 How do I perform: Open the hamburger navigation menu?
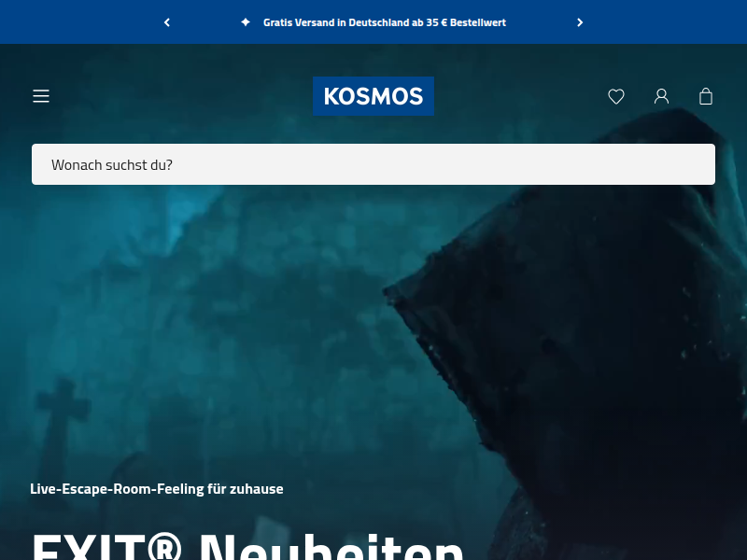pos(41,96)
